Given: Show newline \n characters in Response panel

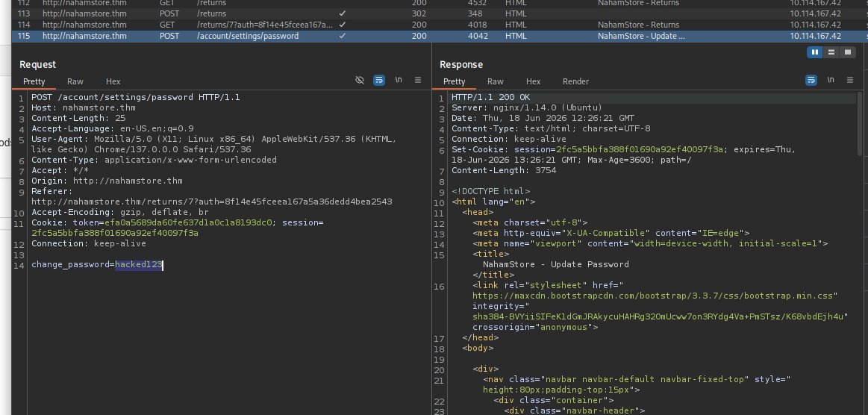Looking at the screenshot, I should click(x=831, y=80).
